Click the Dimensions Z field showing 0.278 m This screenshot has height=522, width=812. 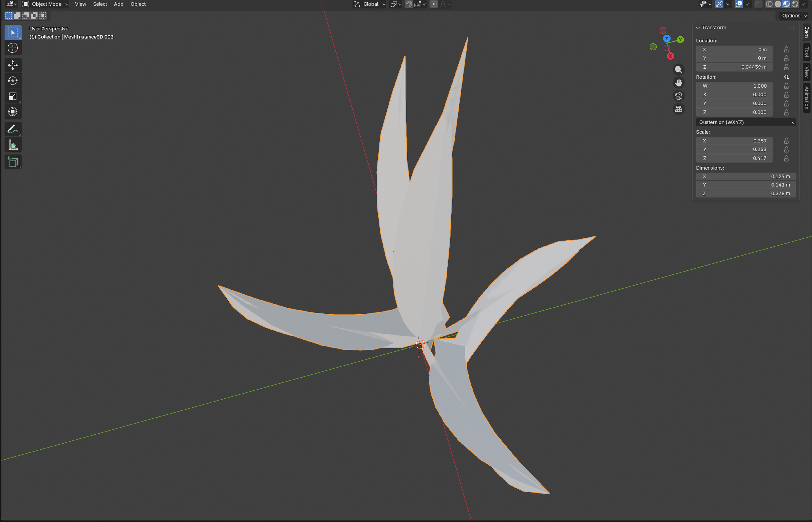(746, 193)
